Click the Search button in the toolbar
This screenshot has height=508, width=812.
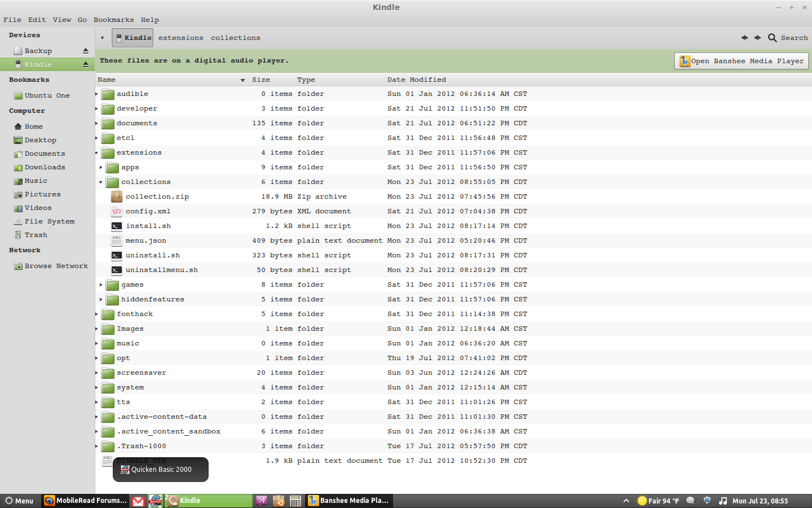[x=788, y=38]
